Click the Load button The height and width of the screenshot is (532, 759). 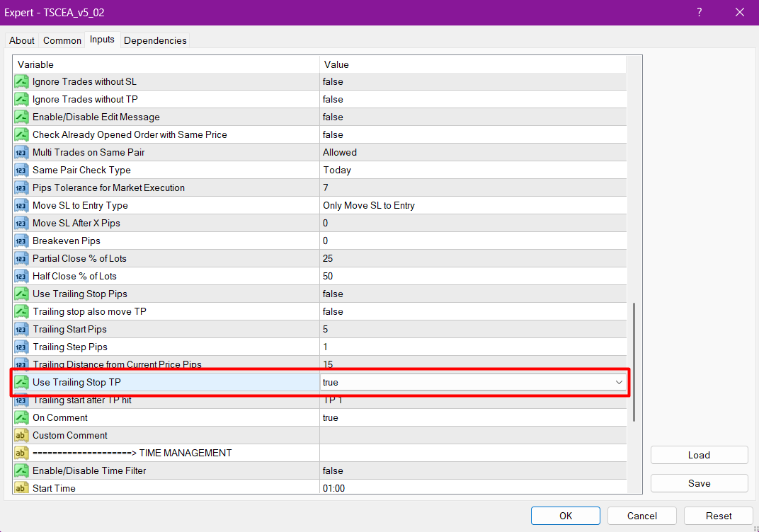click(699, 455)
